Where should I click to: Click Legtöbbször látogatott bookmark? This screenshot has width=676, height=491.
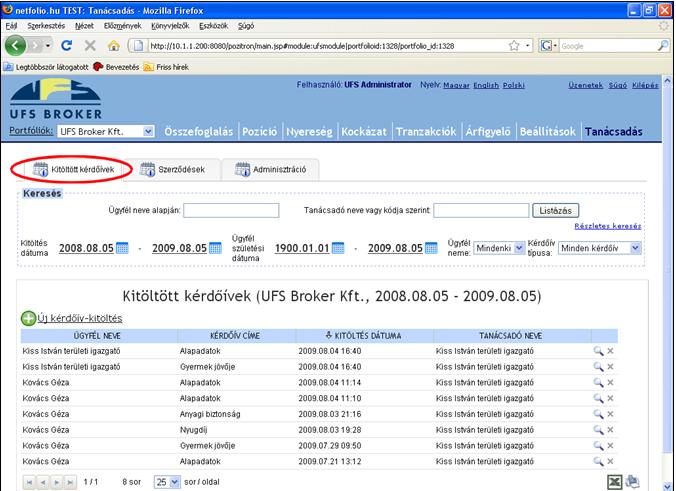[46, 67]
